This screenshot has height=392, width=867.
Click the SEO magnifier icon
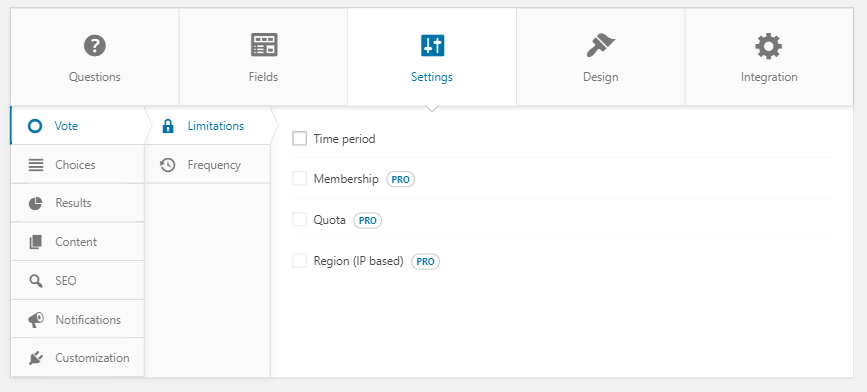(x=35, y=281)
